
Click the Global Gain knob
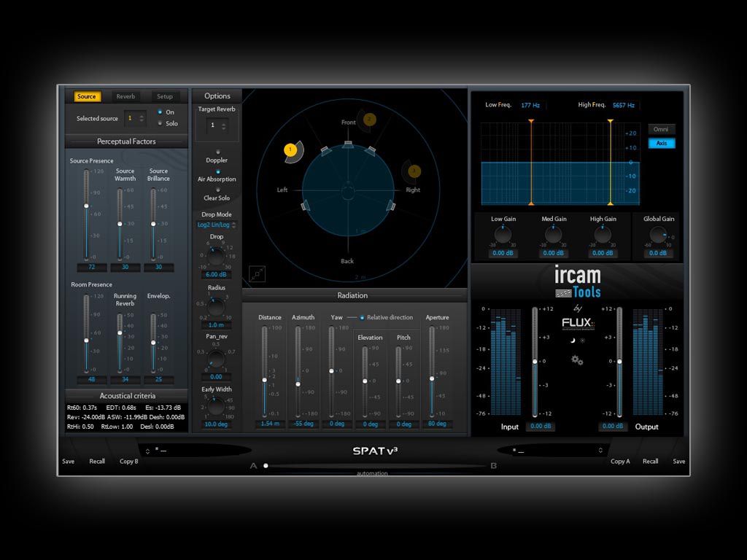click(x=658, y=234)
